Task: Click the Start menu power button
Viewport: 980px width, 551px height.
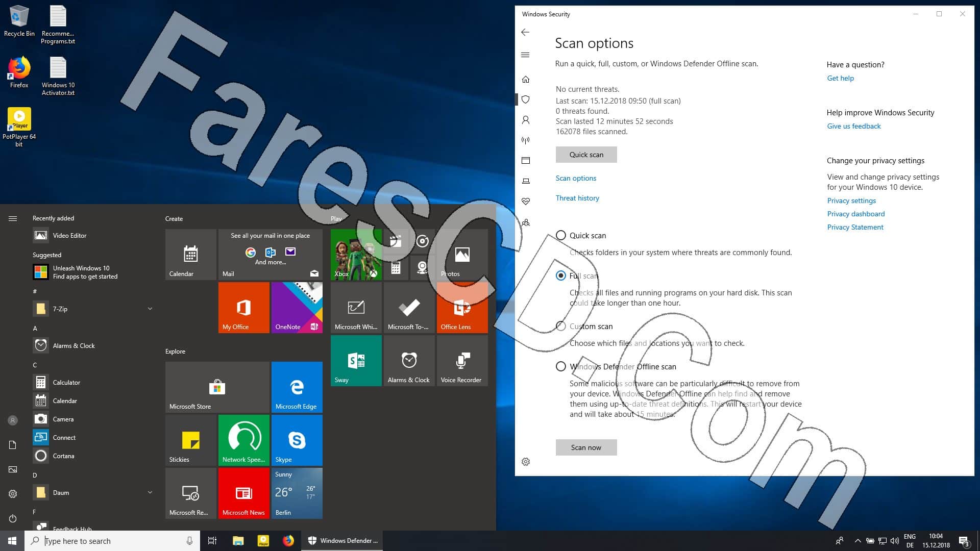Action: pyautogui.click(x=13, y=518)
